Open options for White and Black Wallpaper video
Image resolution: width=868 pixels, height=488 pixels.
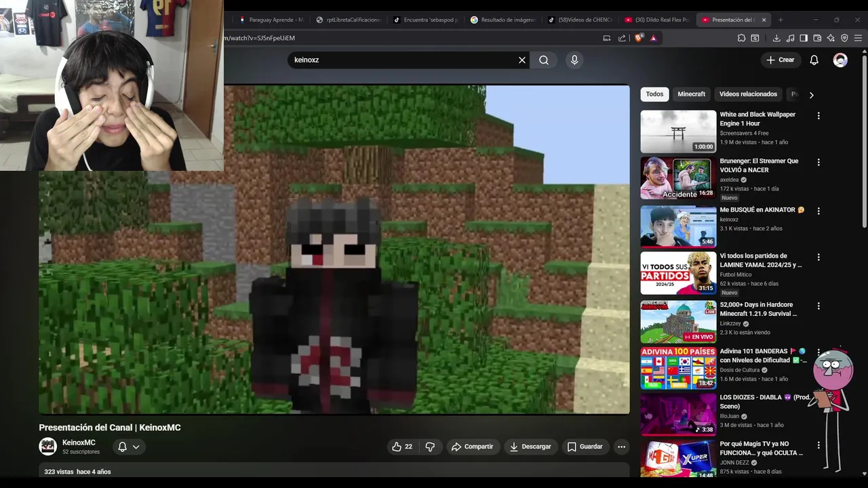(818, 116)
